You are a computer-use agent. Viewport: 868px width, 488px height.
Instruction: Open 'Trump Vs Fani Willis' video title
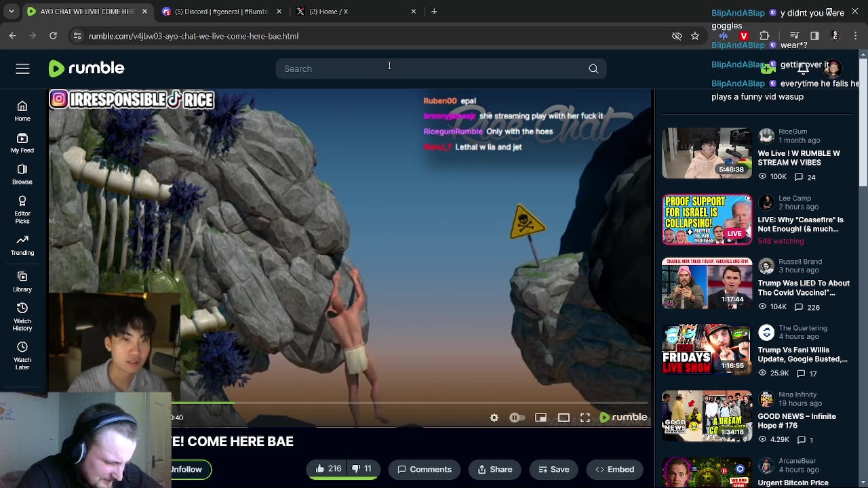pyautogui.click(x=802, y=354)
